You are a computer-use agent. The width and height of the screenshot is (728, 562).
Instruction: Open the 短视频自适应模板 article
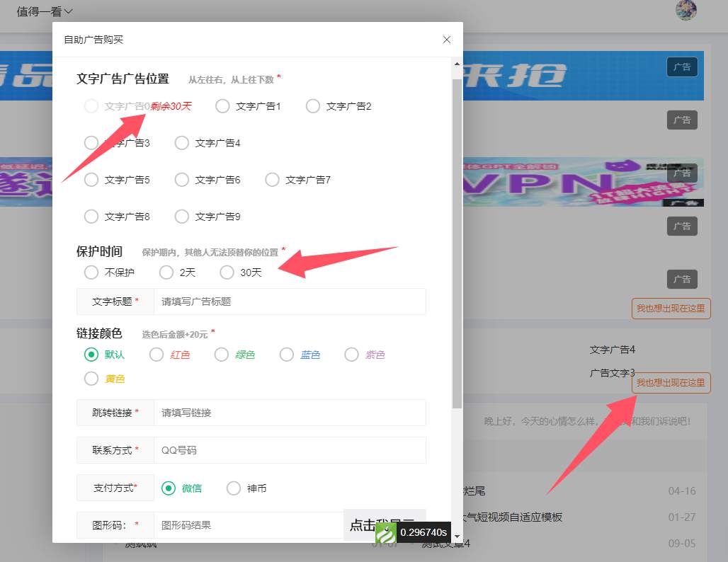(512, 517)
